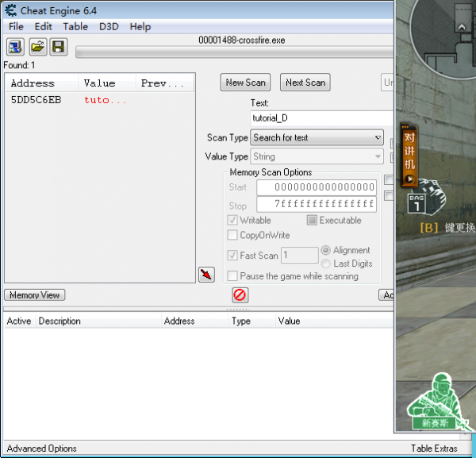Viewport: 476px width, 458px height.
Task: Click the Start address field
Action: [317, 187]
